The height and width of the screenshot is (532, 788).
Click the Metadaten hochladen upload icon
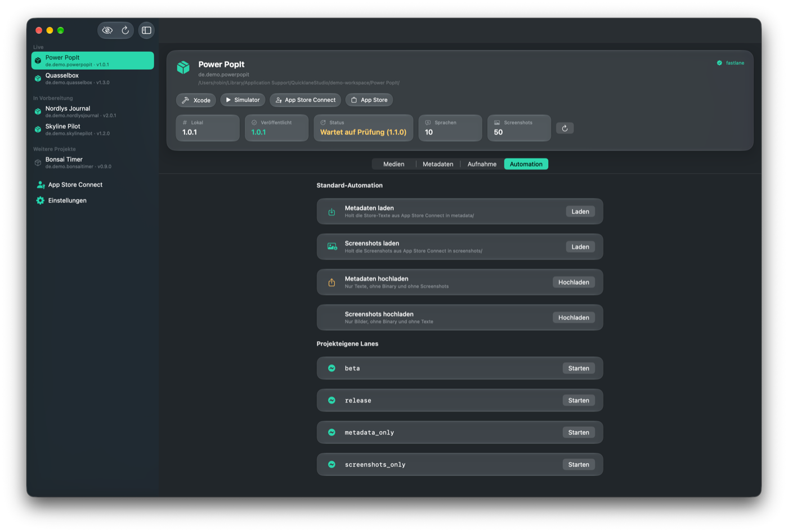[332, 283]
